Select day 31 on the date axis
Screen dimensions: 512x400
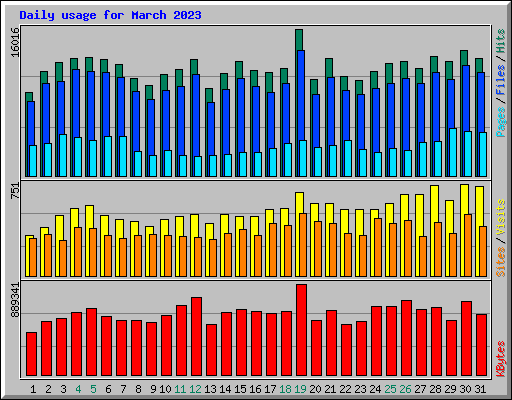pyautogui.click(x=480, y=389)
